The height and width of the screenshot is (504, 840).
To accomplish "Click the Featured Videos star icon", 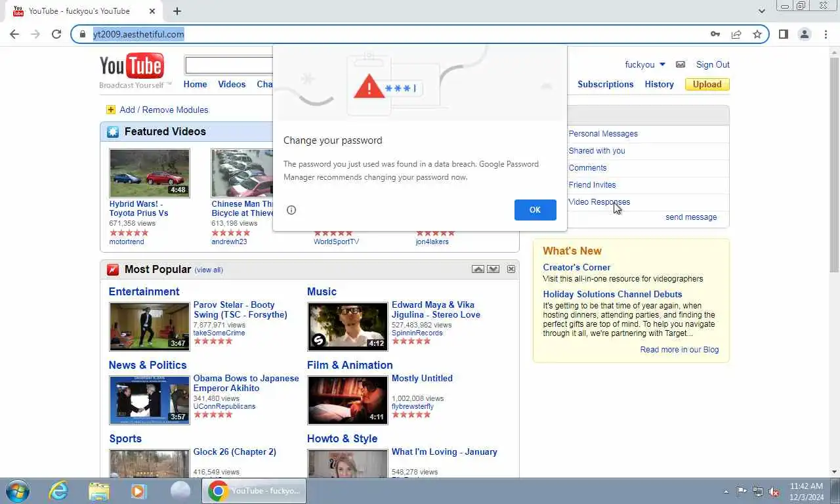I will 113,132.
